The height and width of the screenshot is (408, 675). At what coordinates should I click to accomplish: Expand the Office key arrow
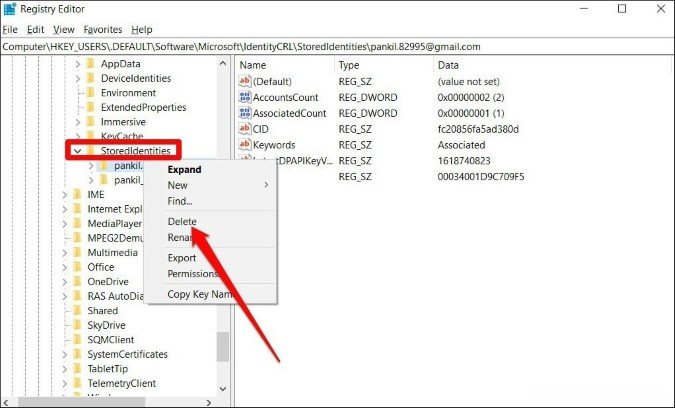tap(65, 267)
